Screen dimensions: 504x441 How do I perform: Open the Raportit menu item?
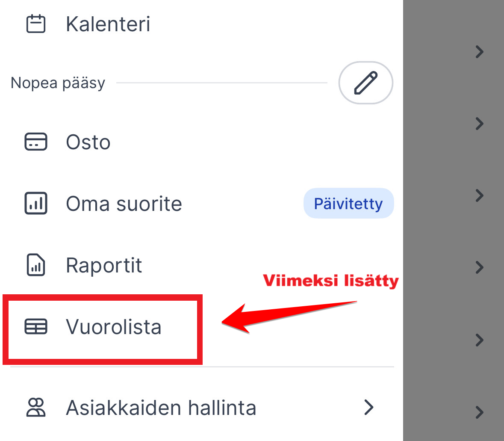tap(104, 266)
